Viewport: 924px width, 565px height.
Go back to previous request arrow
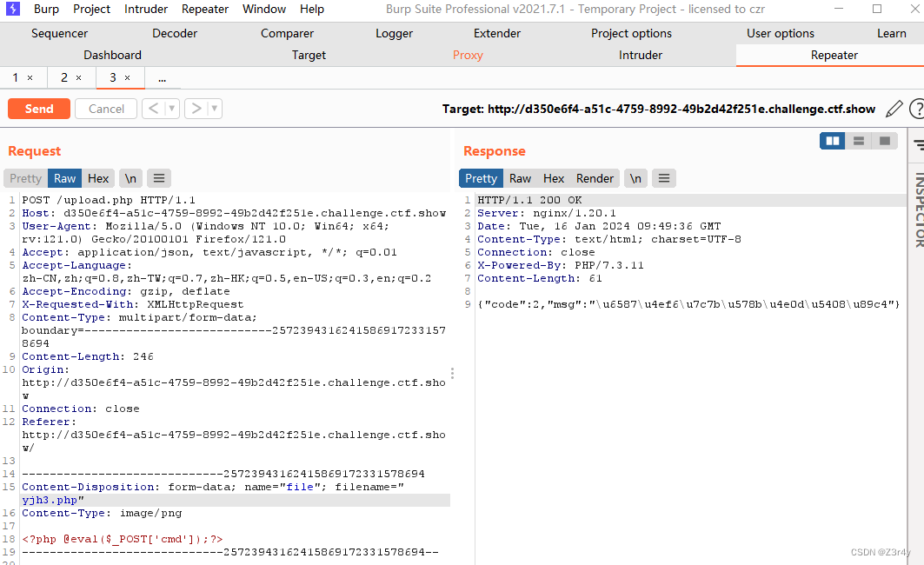[153, 109]
